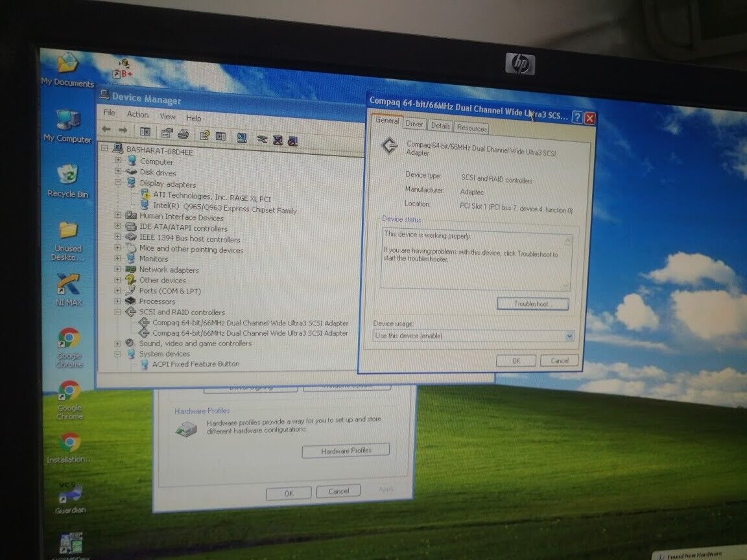The width and height of the screenshot is (747, 560).
Task: Collapse the SCSI and RAID controllers node
Action: pos(117,312)
